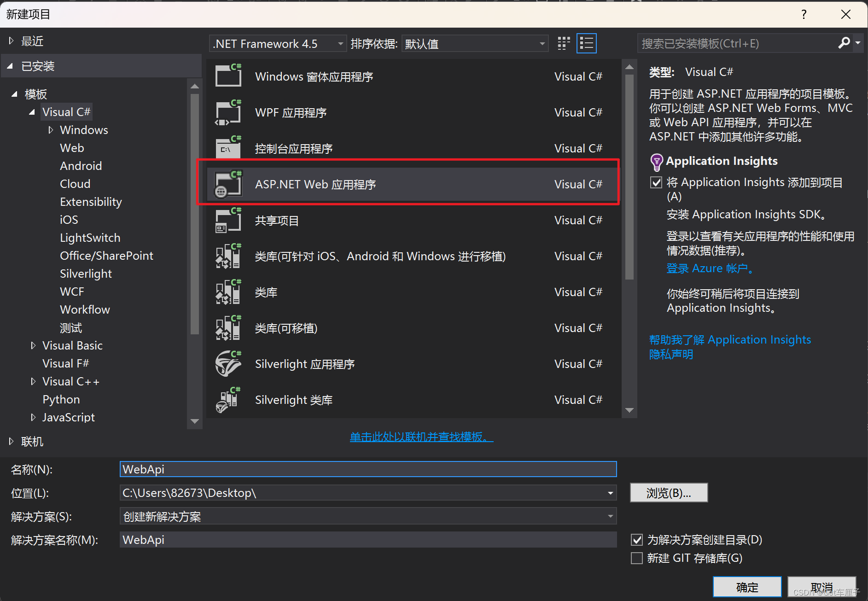Select Workflow template category
Image resolution: width=868 pixels, height=601 pixels.
[85, 309]
